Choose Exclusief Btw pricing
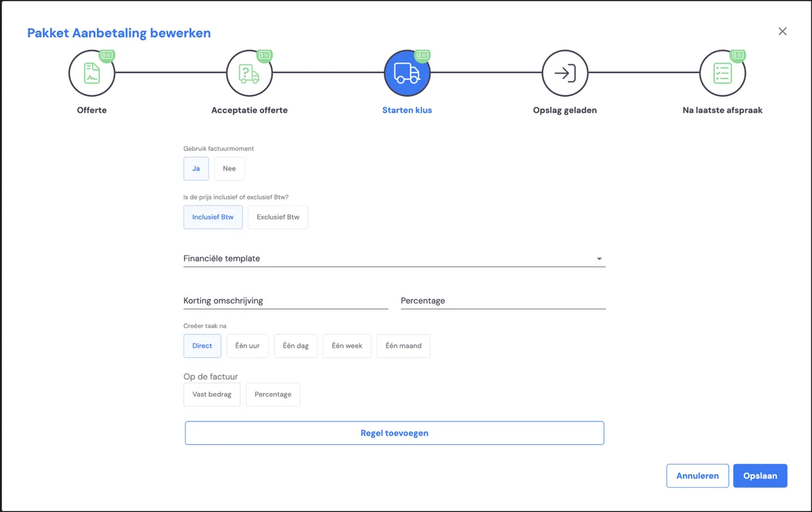 click(278, 217)
